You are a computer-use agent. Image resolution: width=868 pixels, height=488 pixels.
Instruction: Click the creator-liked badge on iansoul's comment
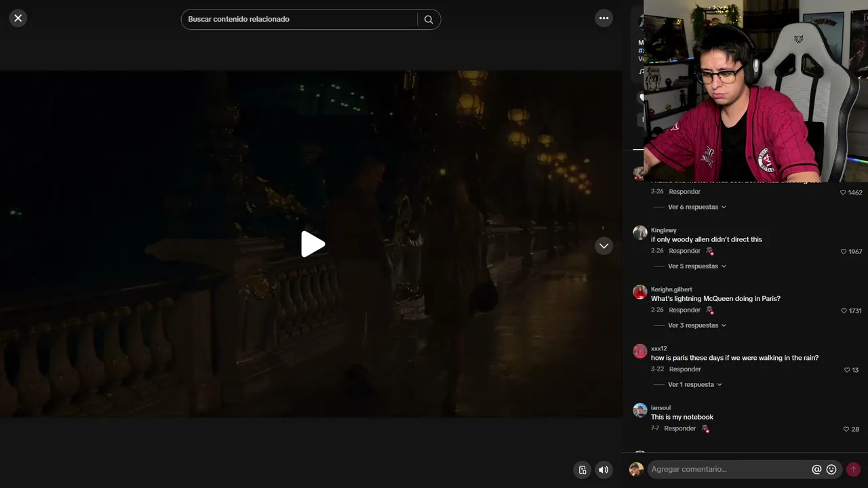705,429
